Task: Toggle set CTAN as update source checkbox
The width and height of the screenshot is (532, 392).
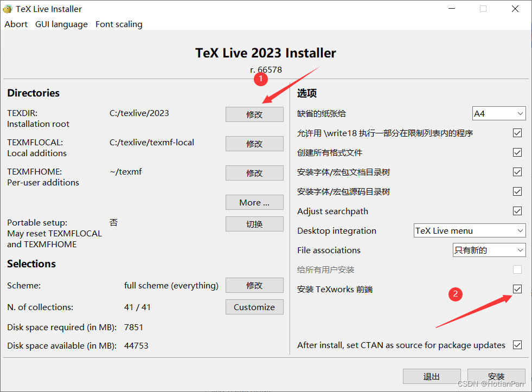Action: (x=517, y=345)
